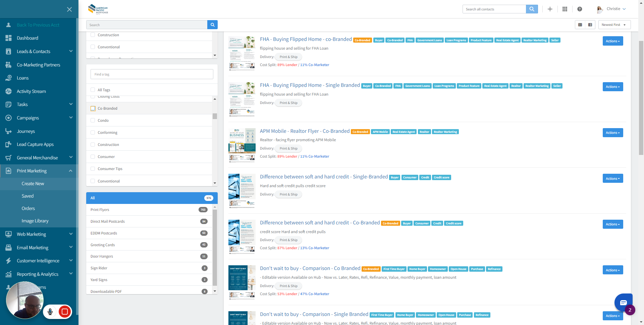Open Actions for FHA co-Branded flyer

[x=612, y=41]
